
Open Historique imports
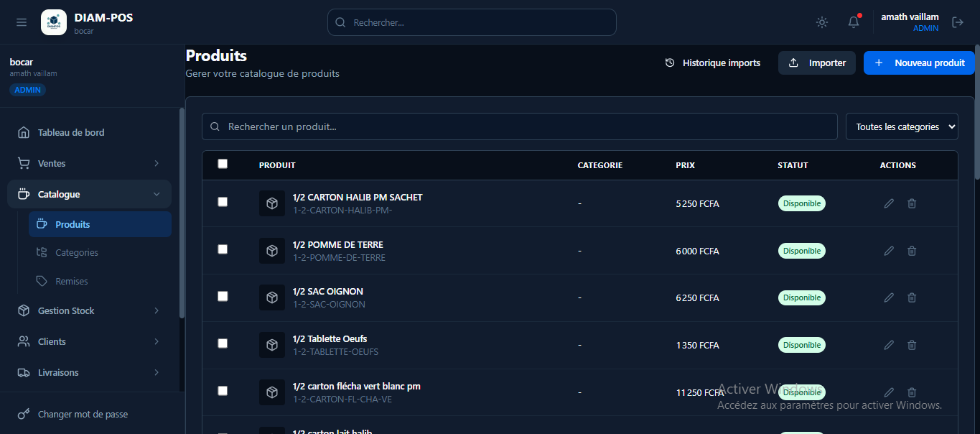pos(712,63)
